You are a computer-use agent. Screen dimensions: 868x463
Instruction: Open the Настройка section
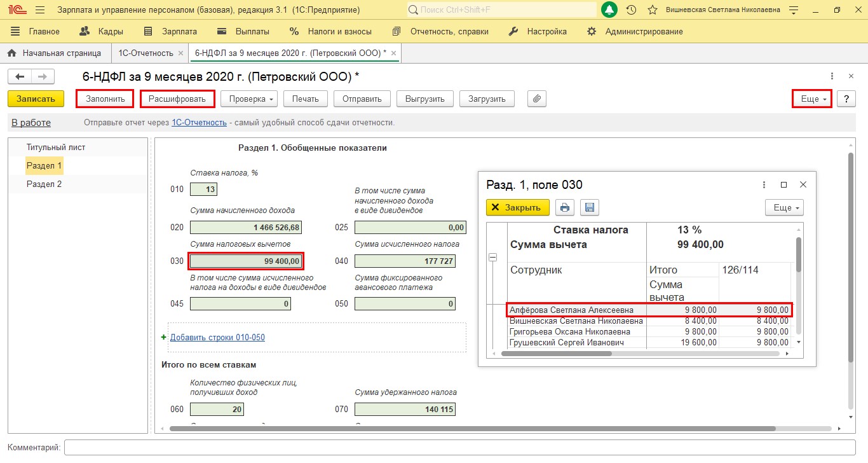click(x=538, y=31)
